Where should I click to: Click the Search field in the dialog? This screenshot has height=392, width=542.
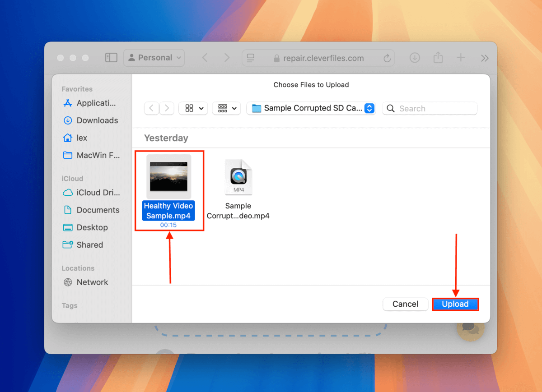pyautogui.click(x=430, y=108)
